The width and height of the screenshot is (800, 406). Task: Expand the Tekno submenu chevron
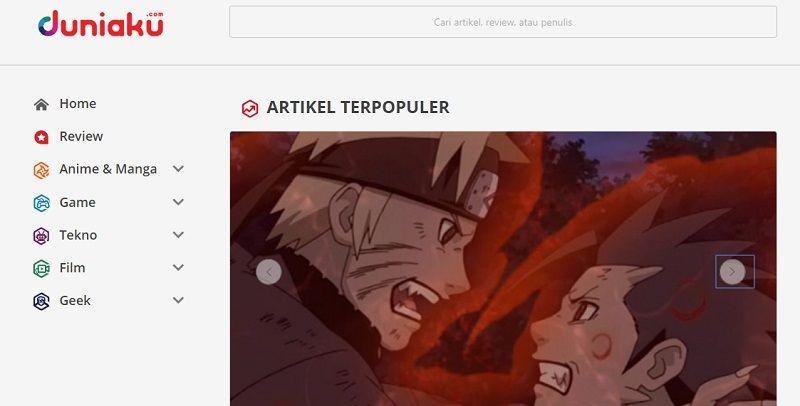point(178,235)
